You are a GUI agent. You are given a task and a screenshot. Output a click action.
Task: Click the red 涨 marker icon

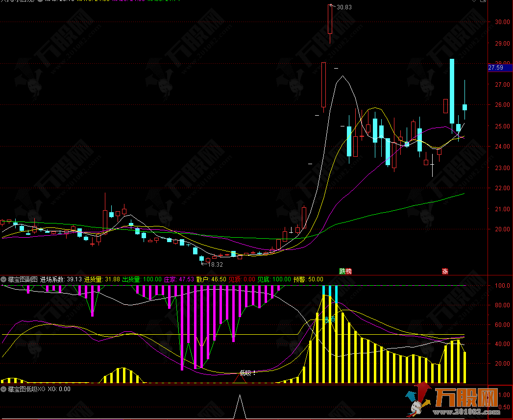pos(445,271)
